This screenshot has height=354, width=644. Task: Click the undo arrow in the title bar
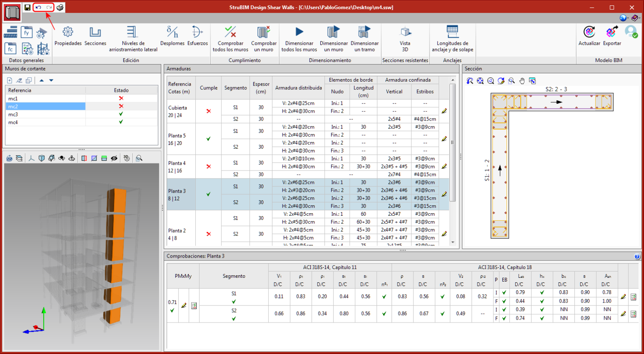point(38,8)
